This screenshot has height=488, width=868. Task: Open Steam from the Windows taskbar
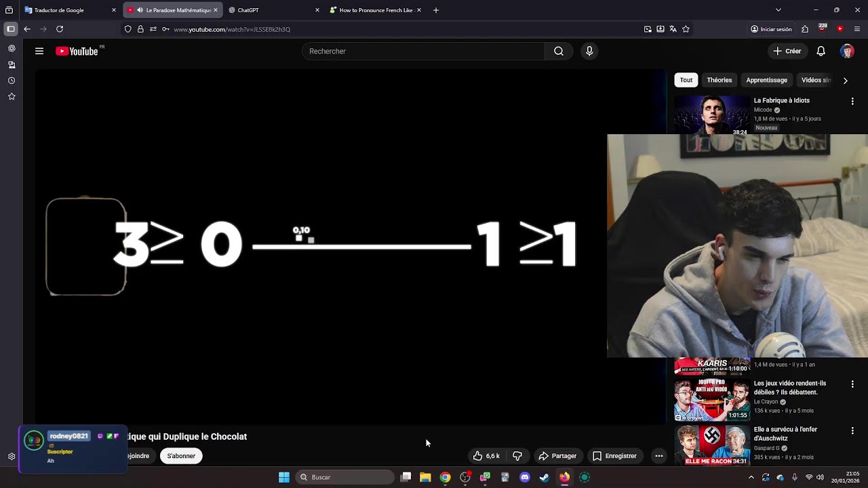click(x=544, y=477)
